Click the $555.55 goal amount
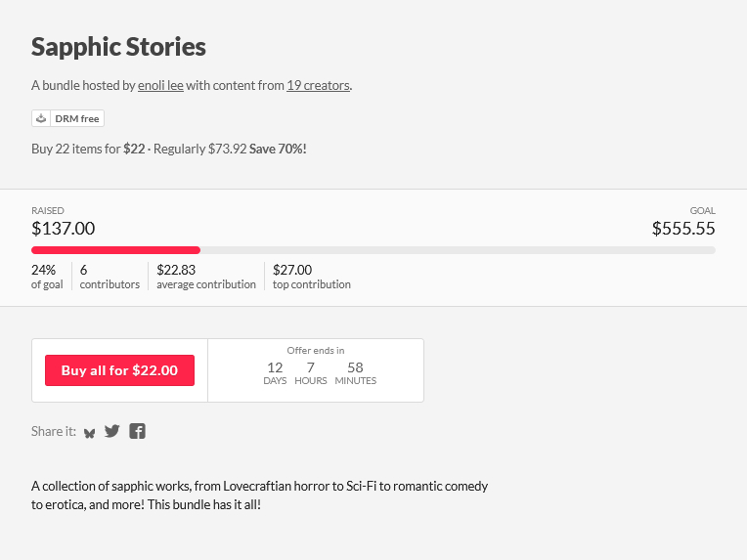The image size is (747, 560). pyautogui.click(x=683, y=229)
